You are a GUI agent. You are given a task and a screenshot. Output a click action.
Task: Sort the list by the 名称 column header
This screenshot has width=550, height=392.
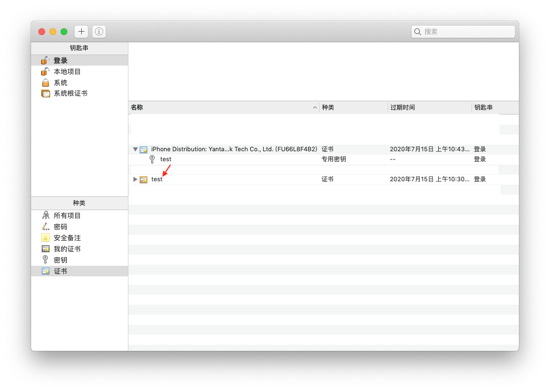coord(224,107)
